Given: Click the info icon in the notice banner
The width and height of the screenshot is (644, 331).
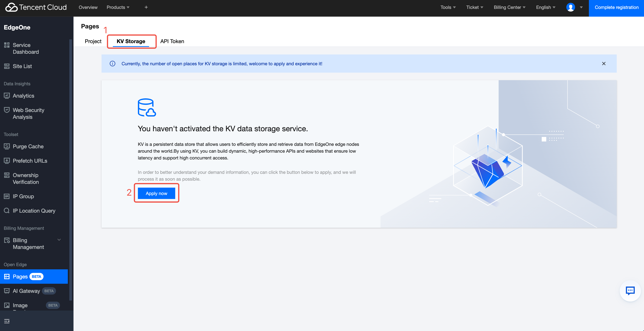Looking at the screenshot, I should pyautogui.click(x=113, y=64).
